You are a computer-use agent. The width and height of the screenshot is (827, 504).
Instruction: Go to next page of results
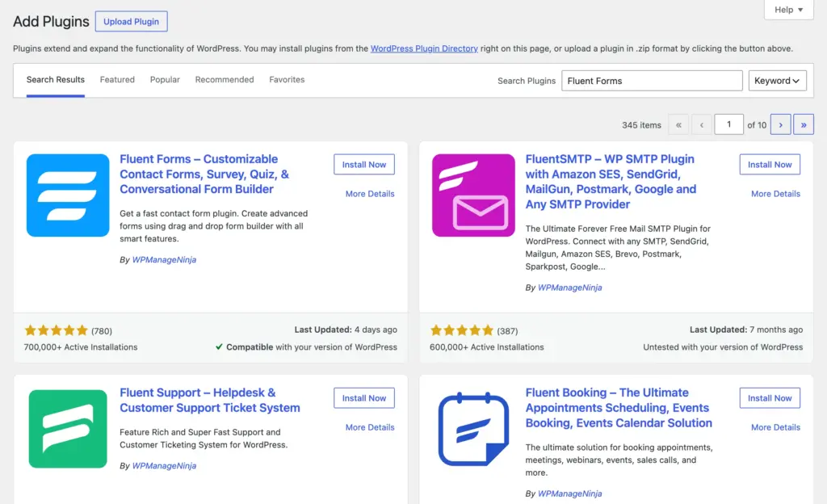(781, 125)
